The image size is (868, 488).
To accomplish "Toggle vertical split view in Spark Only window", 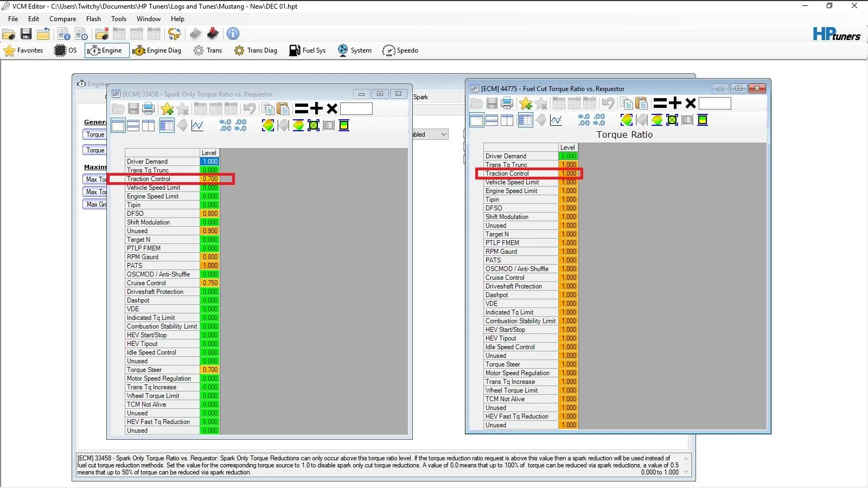I will tap(148, 126).
